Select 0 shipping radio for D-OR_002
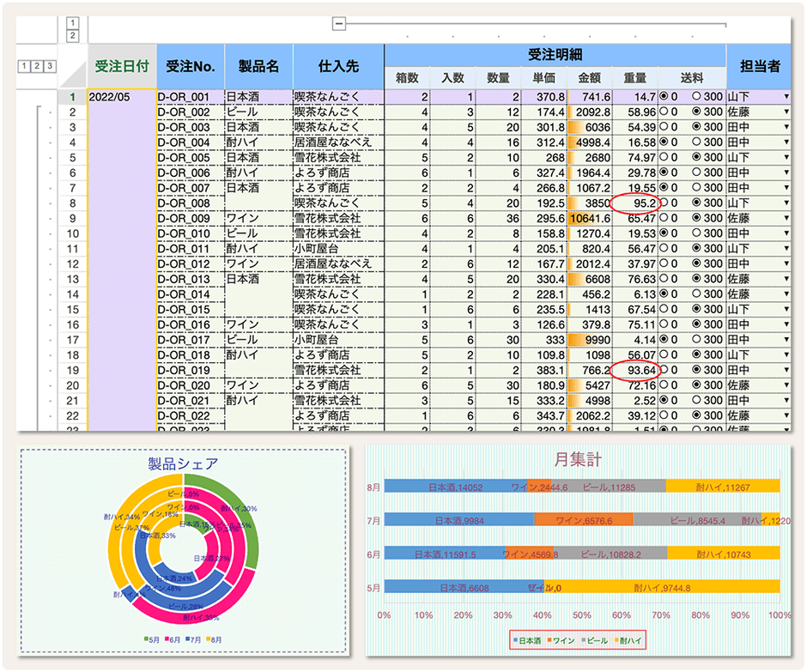807x672 pixels. point(664,112)
